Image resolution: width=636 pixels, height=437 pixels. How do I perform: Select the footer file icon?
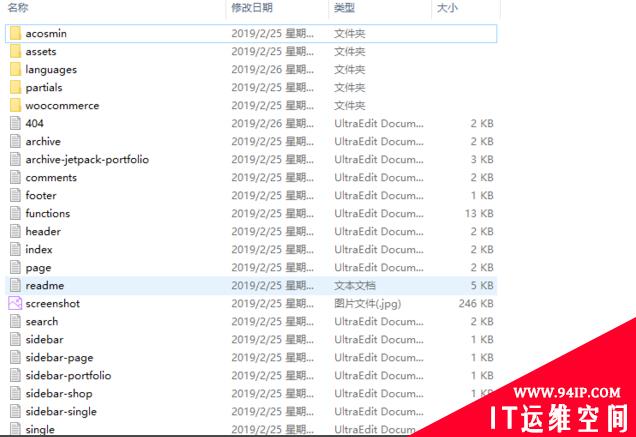15,195
